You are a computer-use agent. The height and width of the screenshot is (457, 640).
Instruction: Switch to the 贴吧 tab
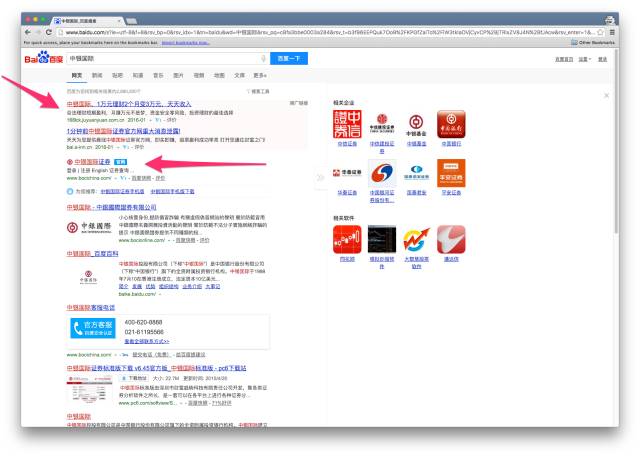(x=117, y=75)
